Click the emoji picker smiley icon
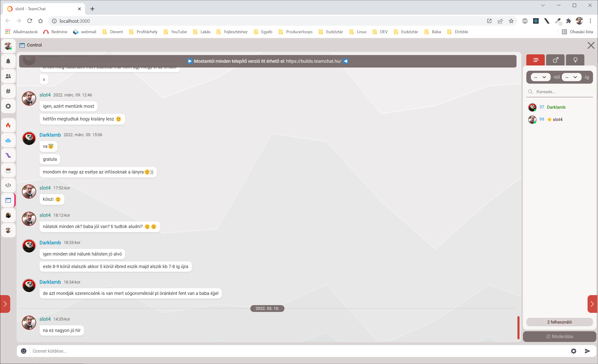The height and width of the screenshot is (364, 598). pyautogui.click(x=23, y=351)
